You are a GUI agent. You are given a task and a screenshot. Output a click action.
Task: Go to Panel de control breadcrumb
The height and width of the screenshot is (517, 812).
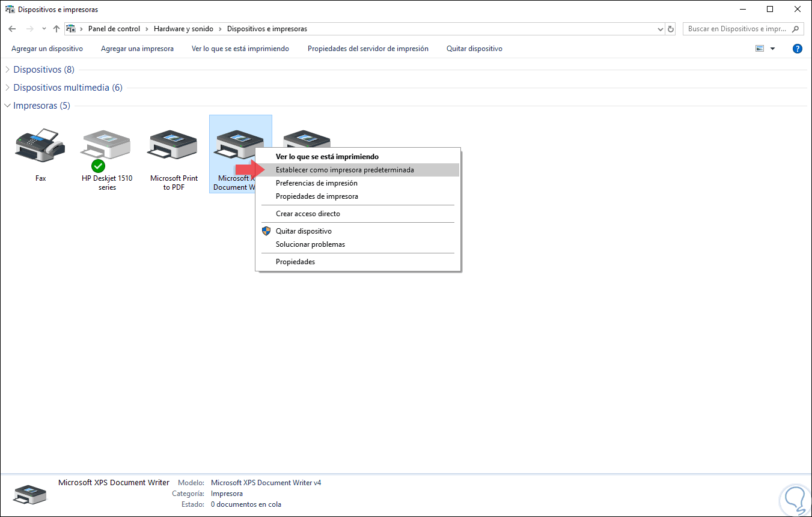click(x=114, y=29)
